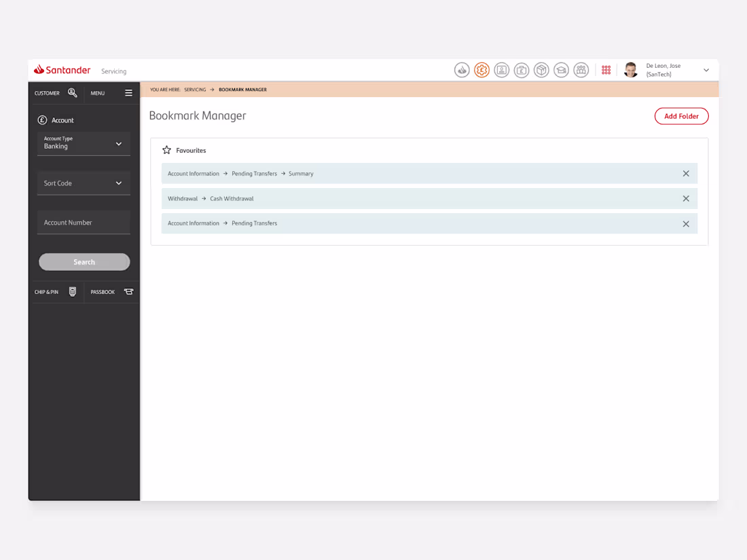Open the De Leon, Jose profile chevron
Image resolution: width=747 pixels, height=560 pixels.
point(706,69)
